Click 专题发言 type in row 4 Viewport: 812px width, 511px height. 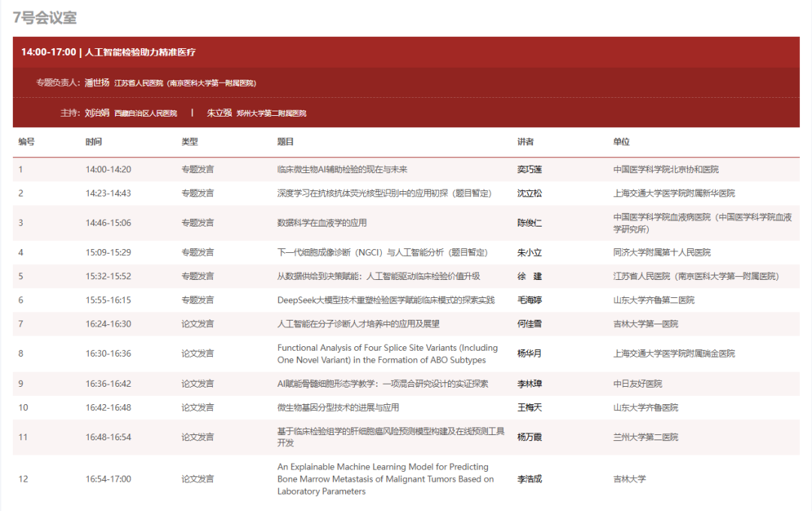coord(198,252)
